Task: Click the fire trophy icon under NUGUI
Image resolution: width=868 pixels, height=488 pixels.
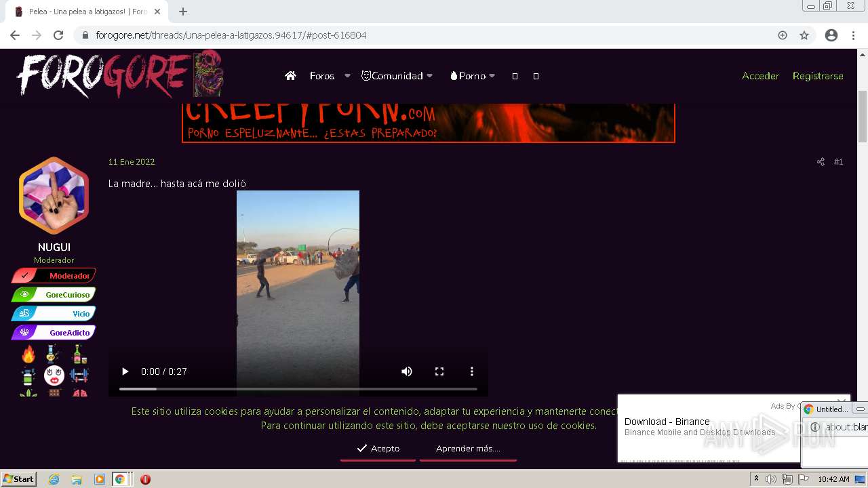Action: (x=28, y=354)
